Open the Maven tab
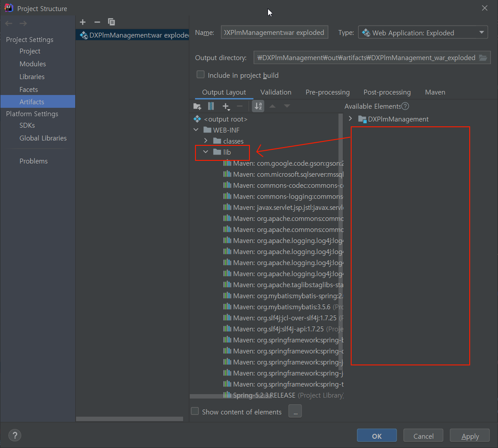This screenshot has height=448, width=498. pyautogui.click(x=435, y=92)
